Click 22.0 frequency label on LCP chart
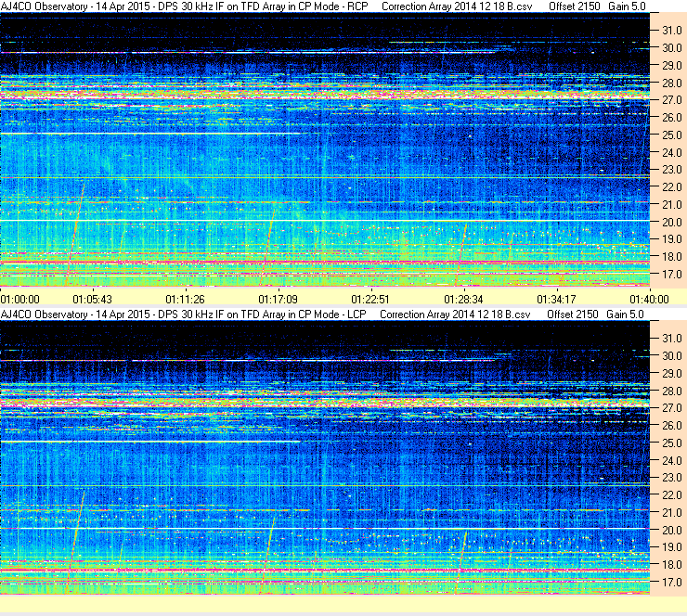The width and height of the screenshot is (687, 616). 671,494
